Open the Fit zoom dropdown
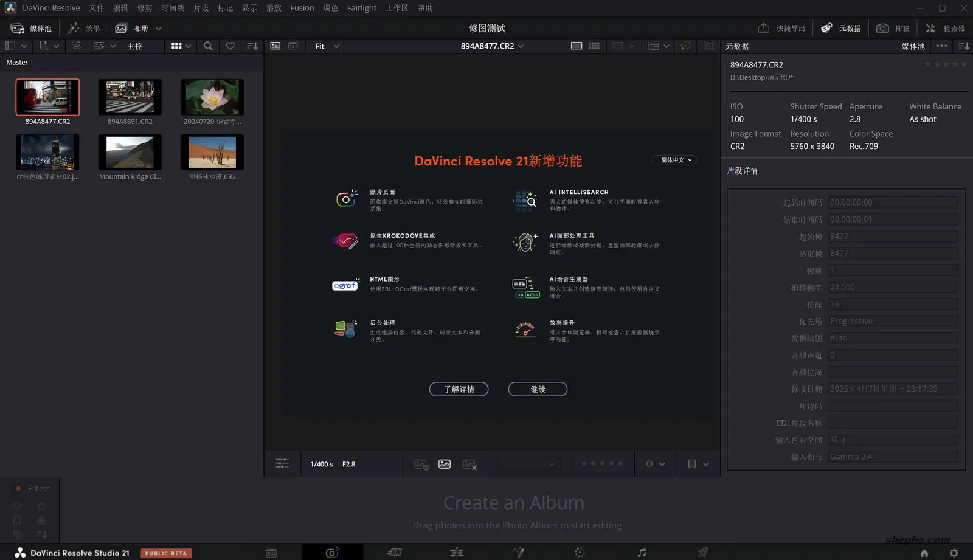Image resolution: width=973 pixels, height=560 pixels. point(327,46)
